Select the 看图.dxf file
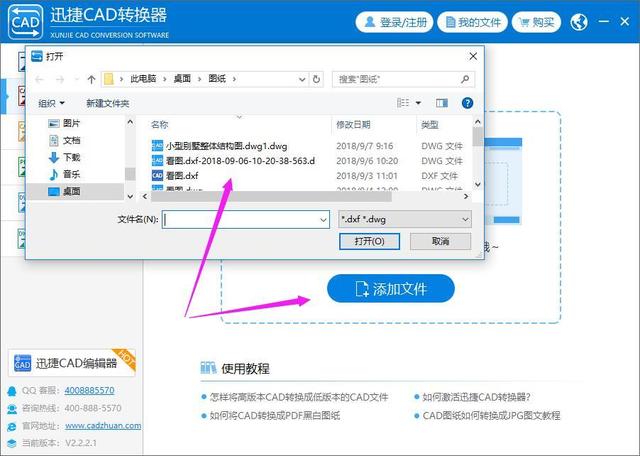The height and width of the screenshot is (456, 640). click(x=182, y=176)
